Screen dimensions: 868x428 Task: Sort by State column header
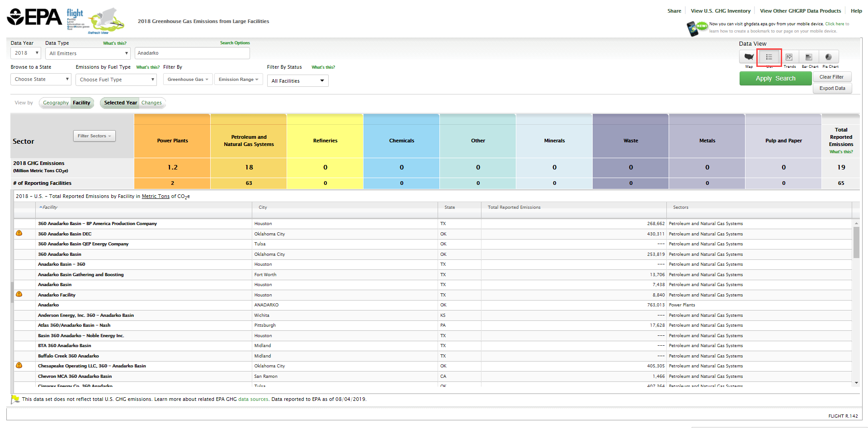coord(449,207)
